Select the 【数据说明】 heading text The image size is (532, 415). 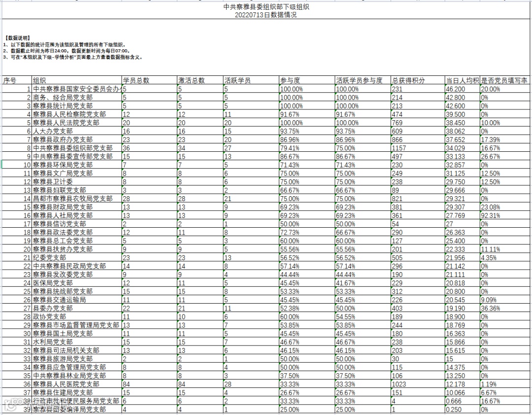pos(18,38)
